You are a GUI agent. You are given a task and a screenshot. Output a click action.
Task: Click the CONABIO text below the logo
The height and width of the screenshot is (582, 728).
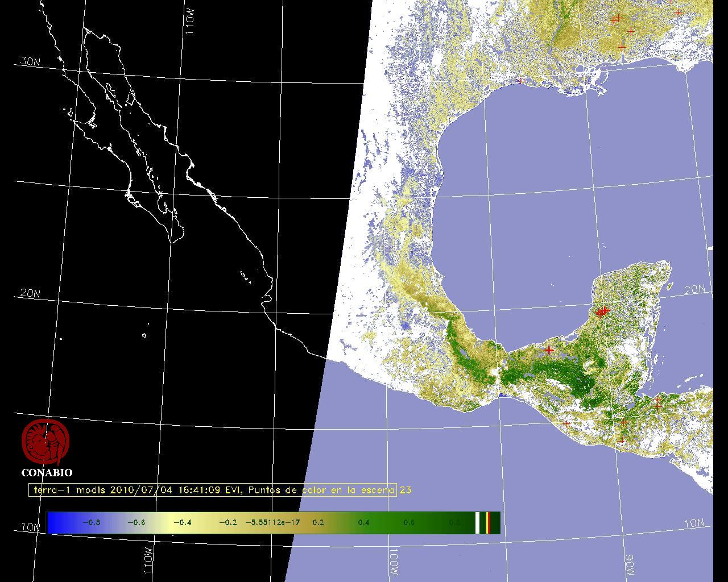point(47,473)
